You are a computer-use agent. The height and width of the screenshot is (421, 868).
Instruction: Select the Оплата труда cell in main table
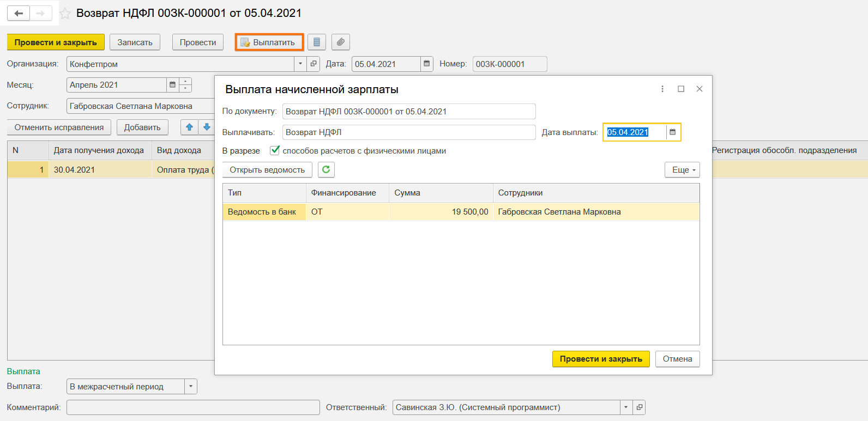pyautogui.click(x=183, y=170)
